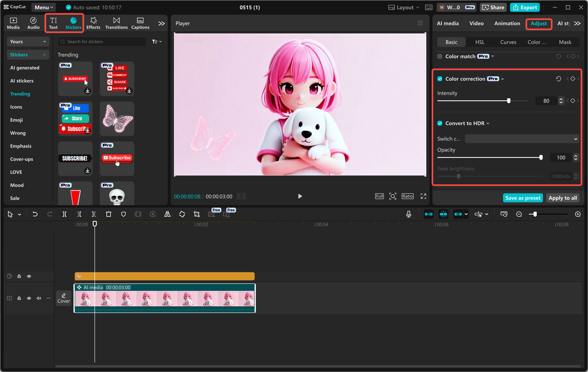Click the Split tool icon
Image resolution: width=588 pixels, height=372 pixels.
(x=65, y=214)
